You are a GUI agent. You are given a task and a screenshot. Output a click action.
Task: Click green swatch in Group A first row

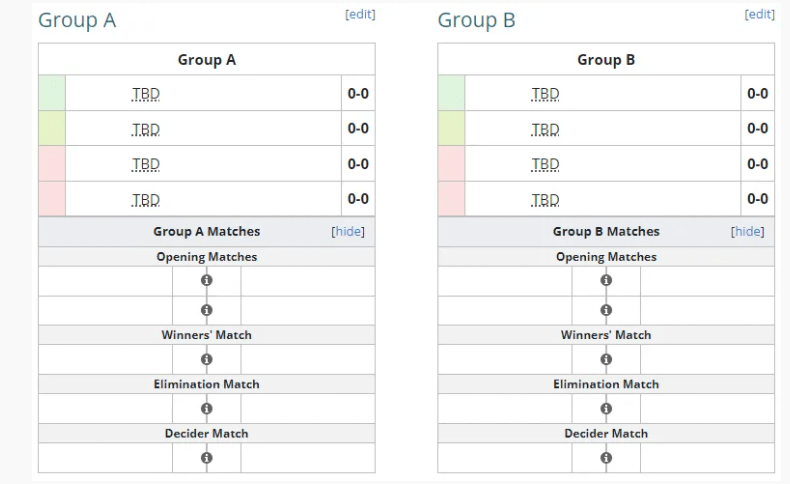(52, 94)
